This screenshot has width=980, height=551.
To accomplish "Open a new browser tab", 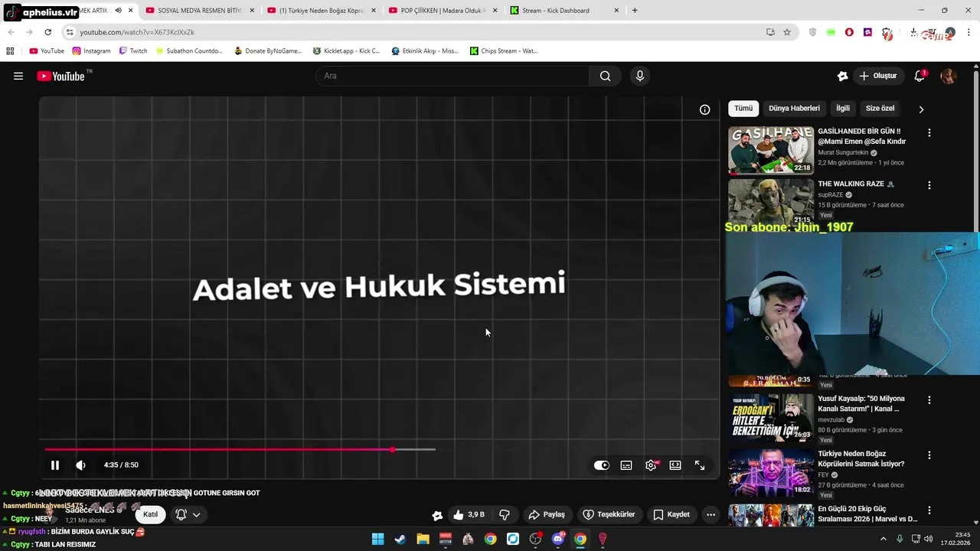I will tap(635, 11).
